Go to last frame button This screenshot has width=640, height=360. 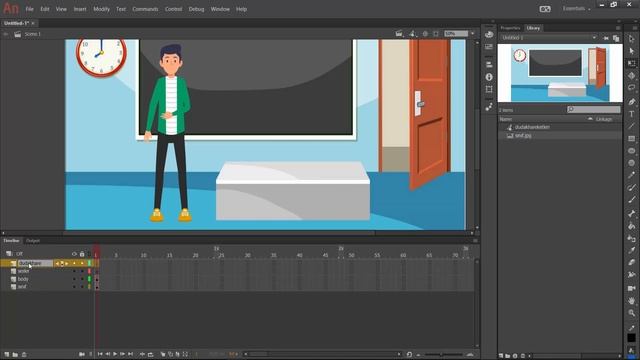[x=131, y=354]
